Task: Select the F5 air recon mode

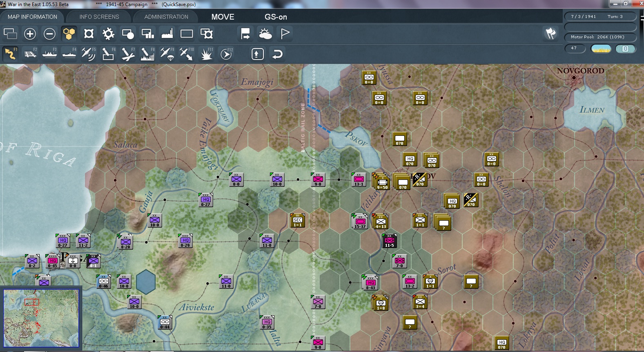Action: coord(89,54)
